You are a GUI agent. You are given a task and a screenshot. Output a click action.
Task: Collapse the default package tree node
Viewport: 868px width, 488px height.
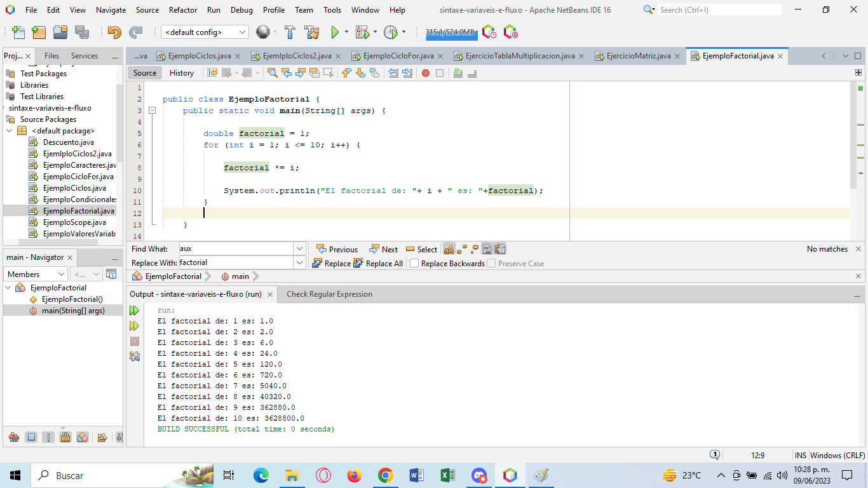[10, 131]
